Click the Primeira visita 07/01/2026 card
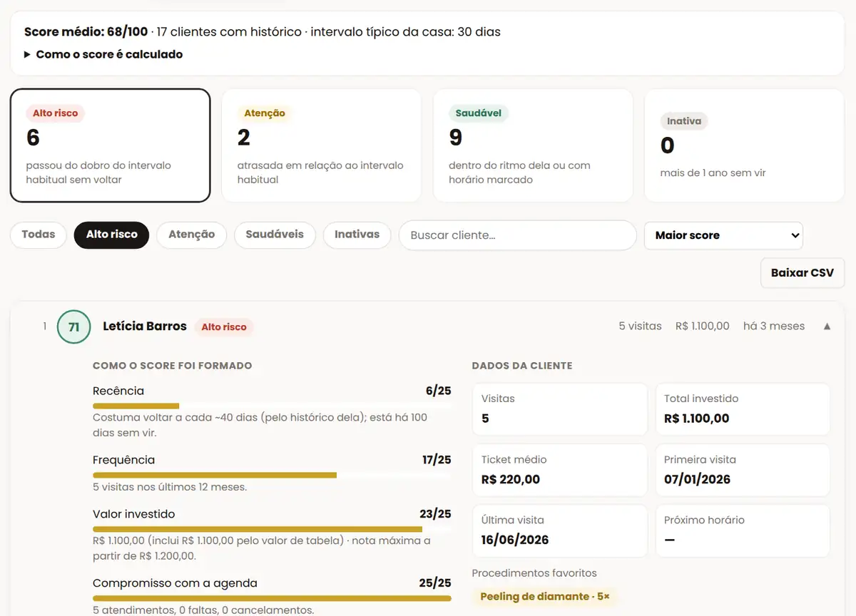The width and height of the screenshot is (856, 616). 743,471
